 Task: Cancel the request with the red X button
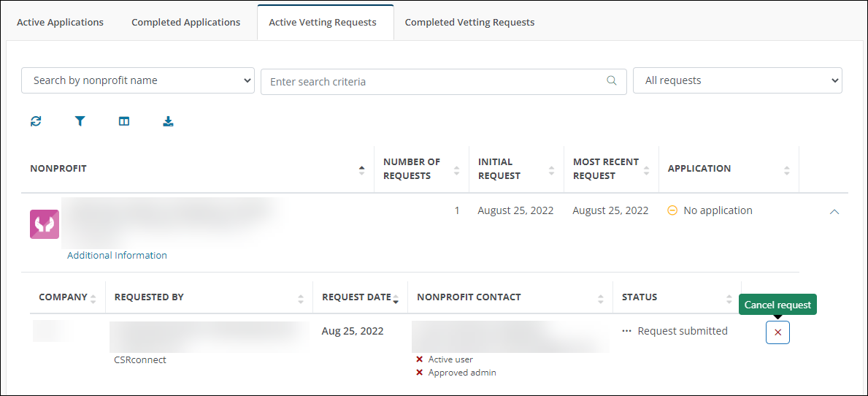[x=777, y=332]
